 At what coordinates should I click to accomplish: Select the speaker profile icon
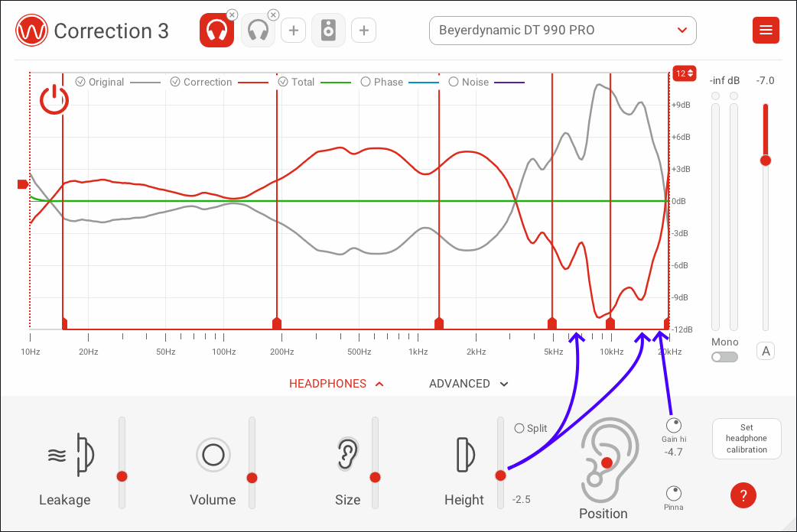tap(328, 31)
